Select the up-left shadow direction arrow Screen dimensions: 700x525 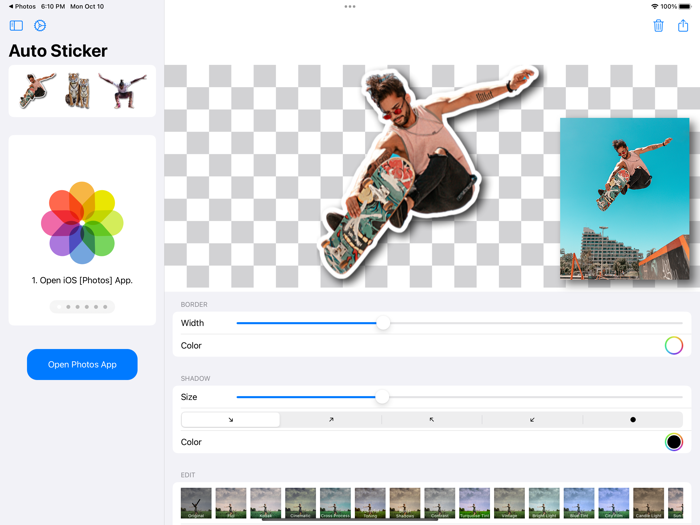[x=432, y=420]
